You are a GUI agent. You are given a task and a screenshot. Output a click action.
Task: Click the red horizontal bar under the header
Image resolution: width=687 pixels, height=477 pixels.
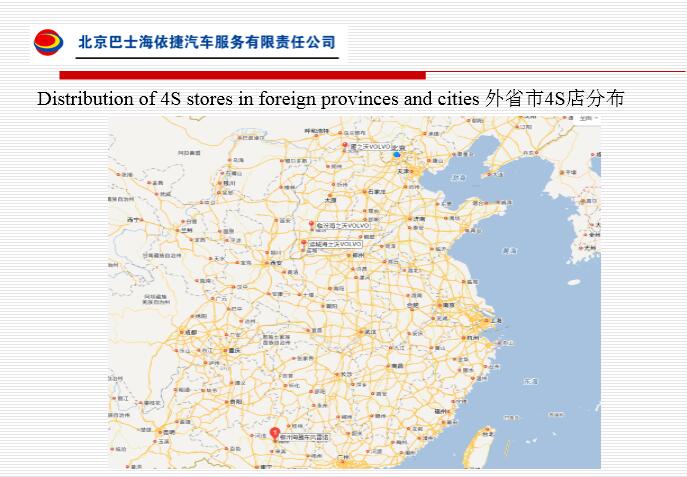242,75
